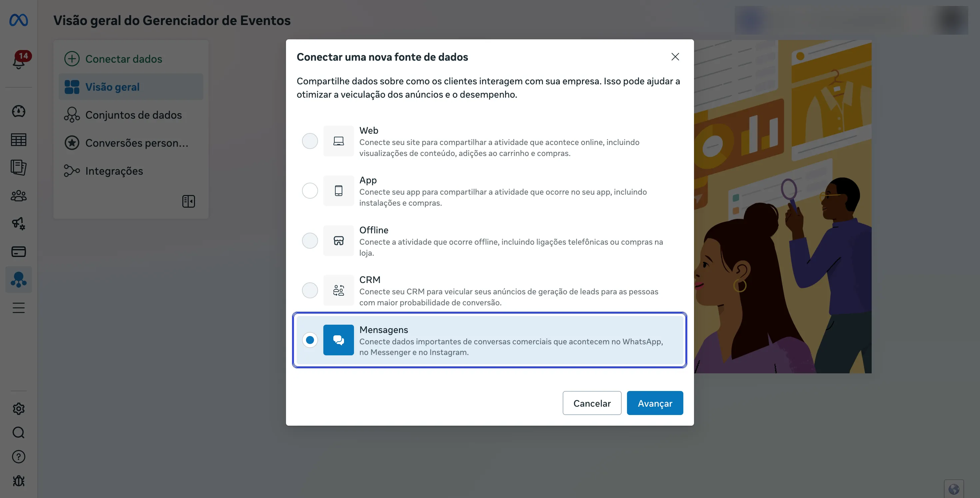Click the Mensagens chat bubbles icon tile
Viewport: 980px width, 498px height.
coord(339,340)
